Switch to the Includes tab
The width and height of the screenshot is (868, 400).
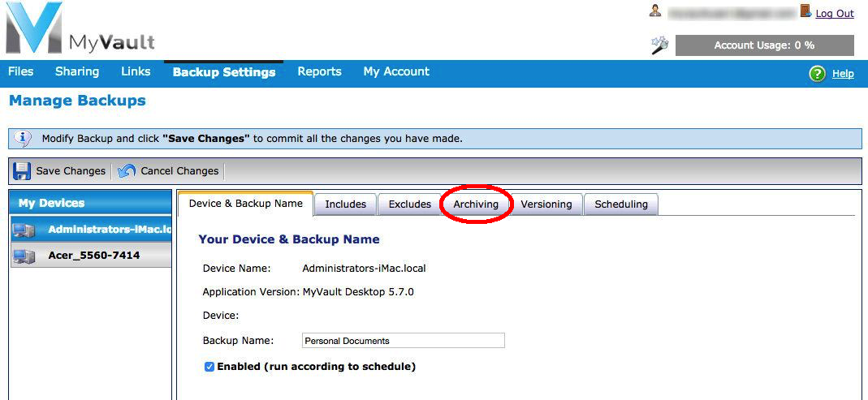[x=345, y=204]
